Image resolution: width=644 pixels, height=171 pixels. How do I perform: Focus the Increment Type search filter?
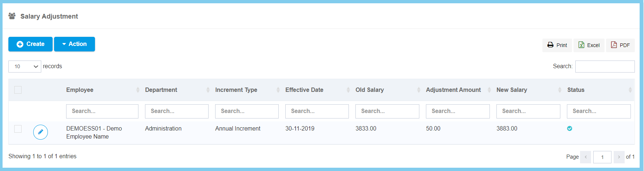(247, 111)
